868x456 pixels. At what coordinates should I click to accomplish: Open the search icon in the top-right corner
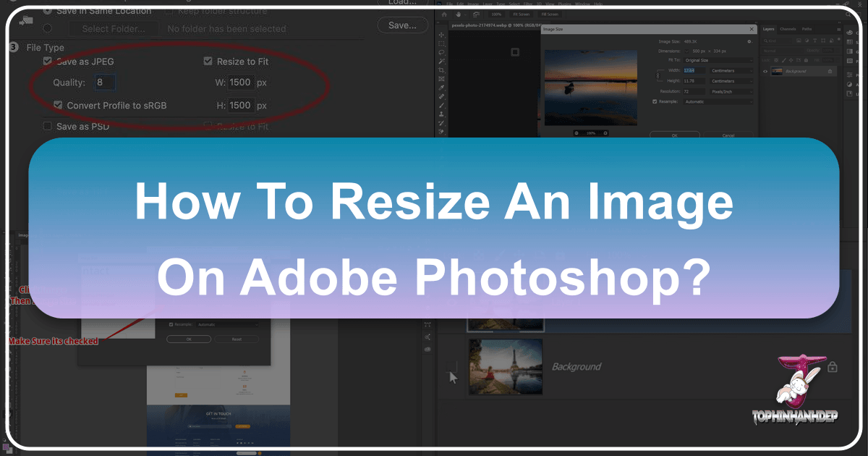[847, 14]
